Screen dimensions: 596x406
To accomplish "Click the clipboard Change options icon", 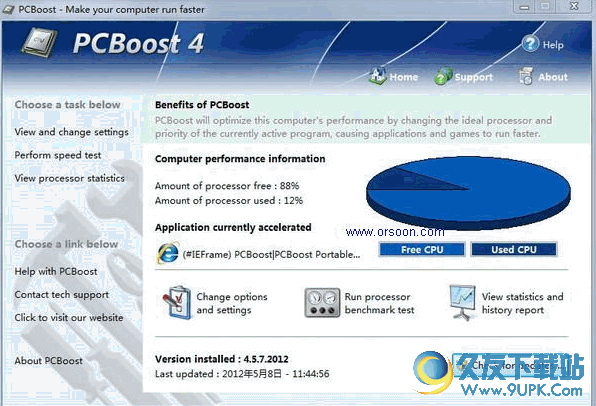I will click(177, 303).
